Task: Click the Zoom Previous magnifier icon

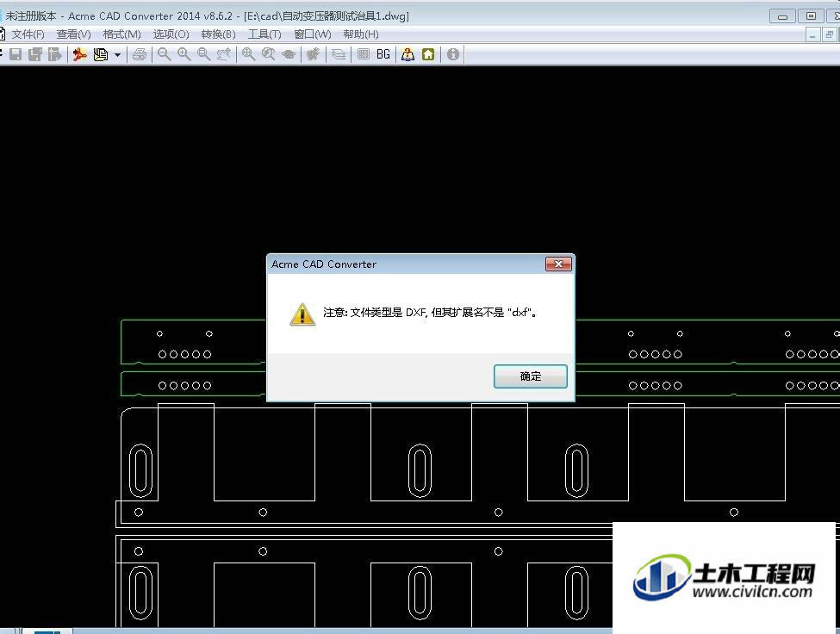Action: point(269,54)
